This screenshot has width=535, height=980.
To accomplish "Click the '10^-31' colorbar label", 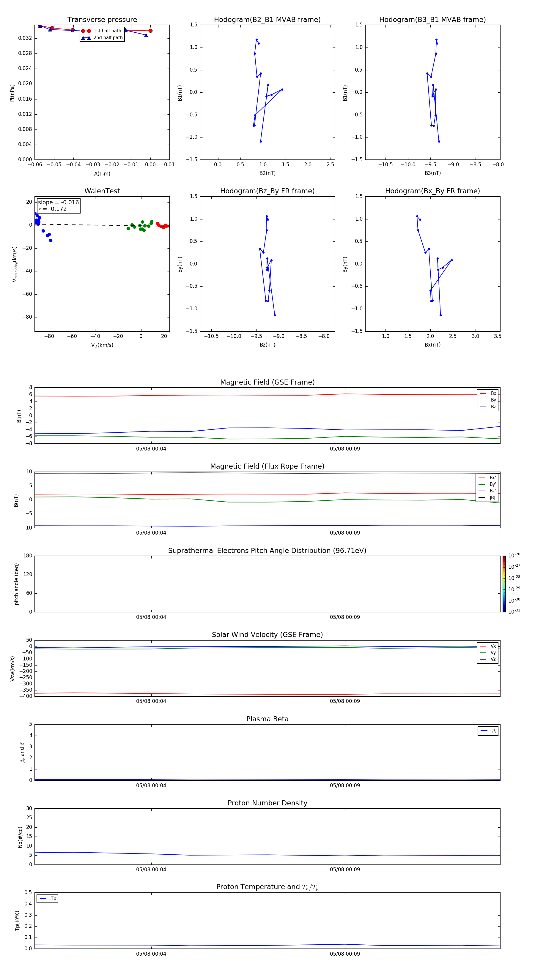I will pyautogui.click(x=514, y=611).
